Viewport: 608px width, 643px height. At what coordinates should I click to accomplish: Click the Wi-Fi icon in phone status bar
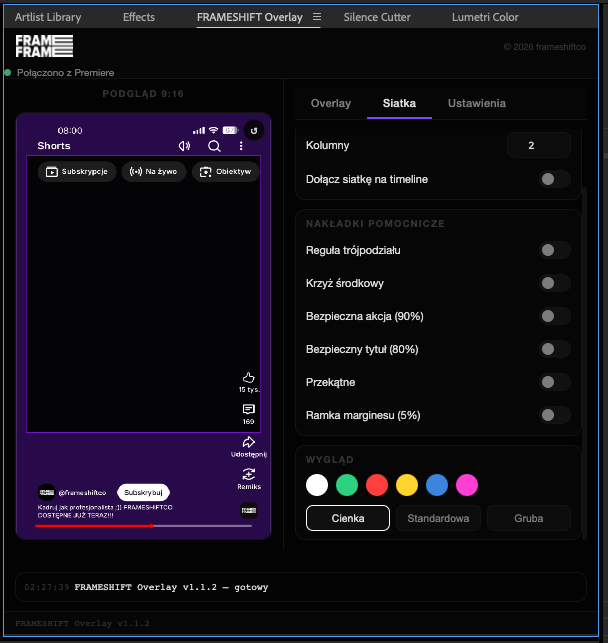(x=213, y=130)
